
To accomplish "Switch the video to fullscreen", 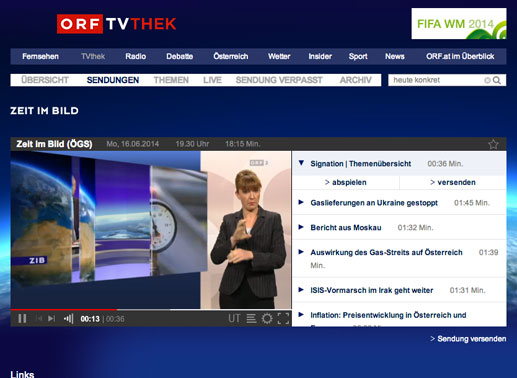I will coord(283,319).
